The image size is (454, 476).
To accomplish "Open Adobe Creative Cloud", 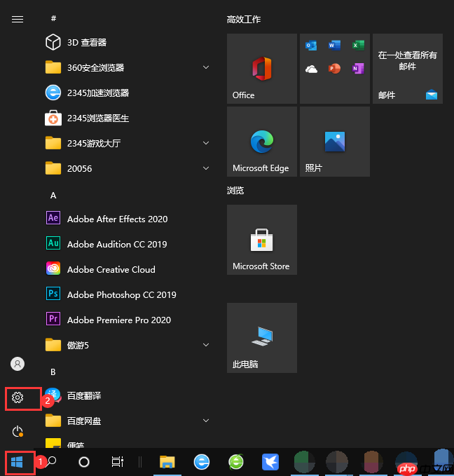I will [128, 269].
